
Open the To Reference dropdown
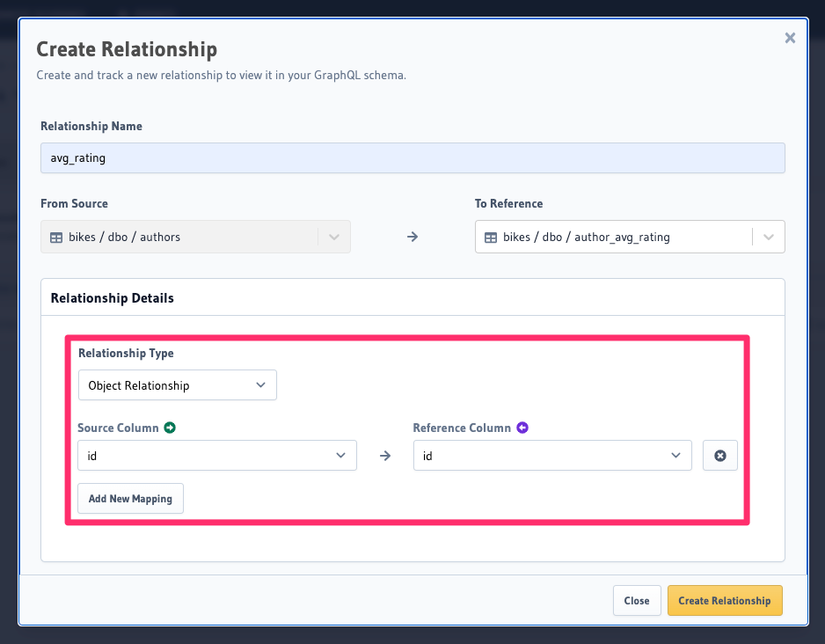pos(766,237)
